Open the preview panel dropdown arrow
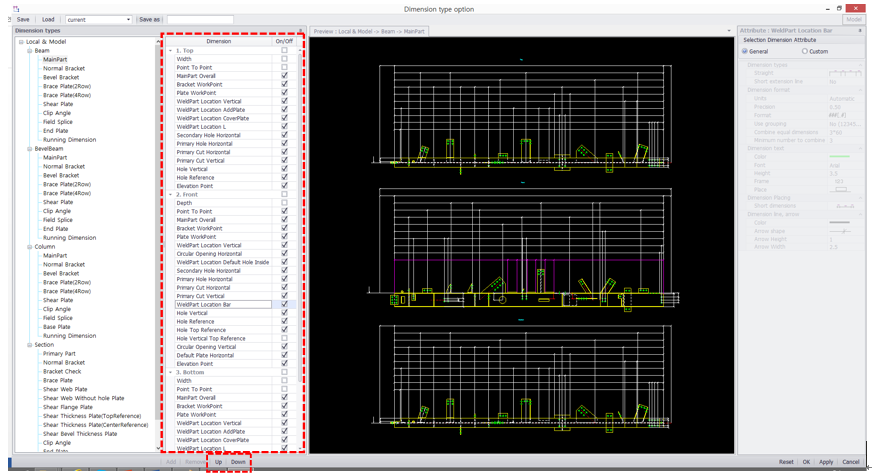 pos(729,31)
